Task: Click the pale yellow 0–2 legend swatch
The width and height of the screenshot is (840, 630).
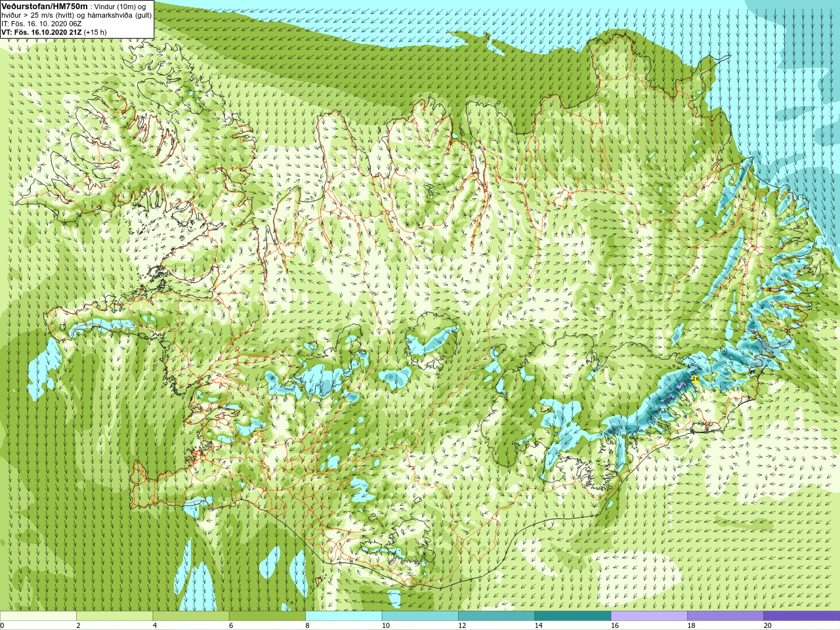Action: [x=38, y=616]
